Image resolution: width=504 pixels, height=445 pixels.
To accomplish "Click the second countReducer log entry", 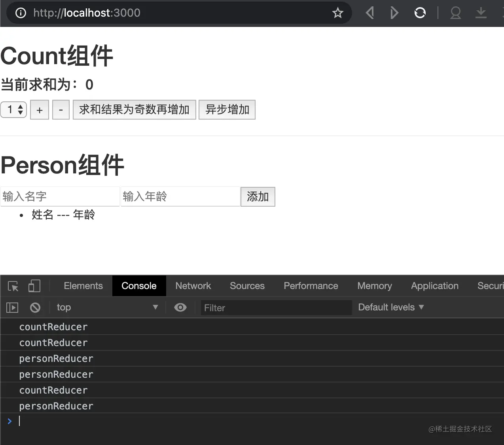I will [x=252, y=342].
